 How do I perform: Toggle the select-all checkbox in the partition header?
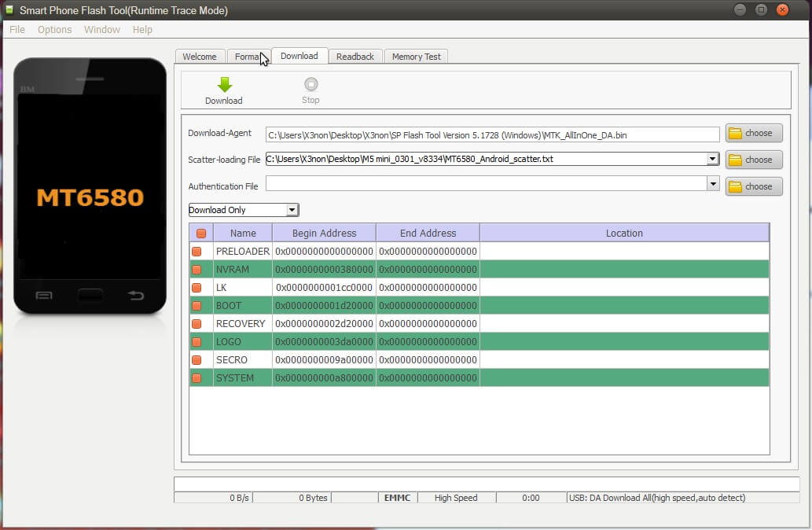point(200,233)
